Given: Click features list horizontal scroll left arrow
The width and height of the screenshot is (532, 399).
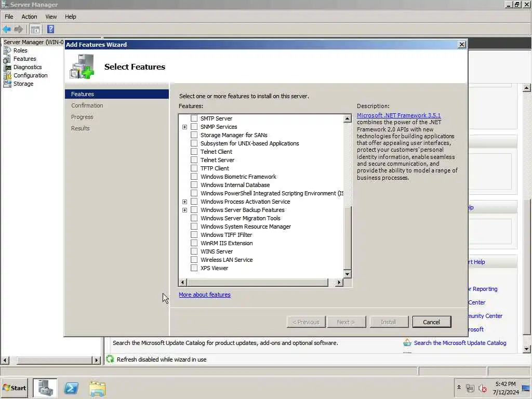Looking at the screenshot, I should [182, 282].
